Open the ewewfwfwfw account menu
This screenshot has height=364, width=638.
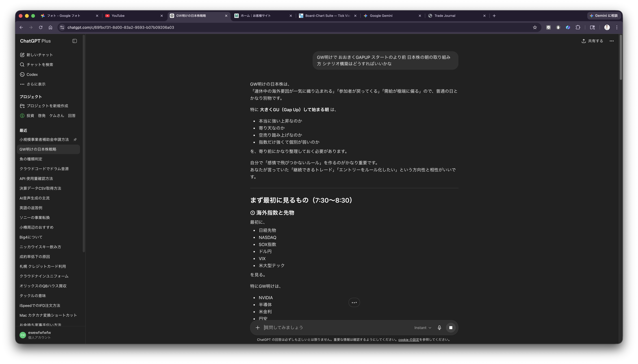click(49, 335)
